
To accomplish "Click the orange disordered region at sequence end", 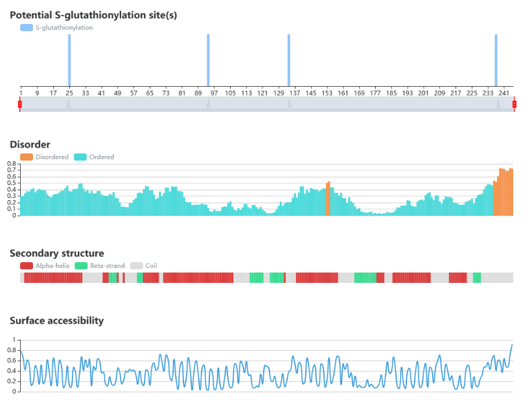I will coord(503,193).
